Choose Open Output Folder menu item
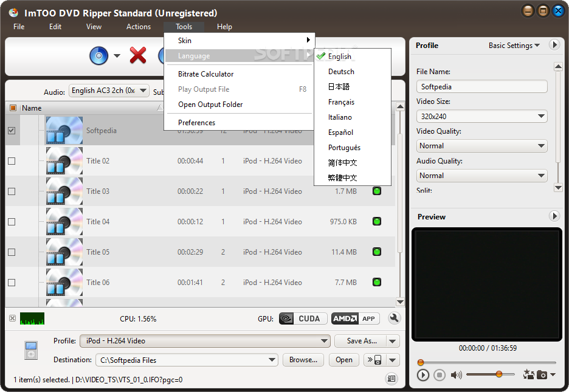Screen dimensions: 569x392 [x=240, y=105]
